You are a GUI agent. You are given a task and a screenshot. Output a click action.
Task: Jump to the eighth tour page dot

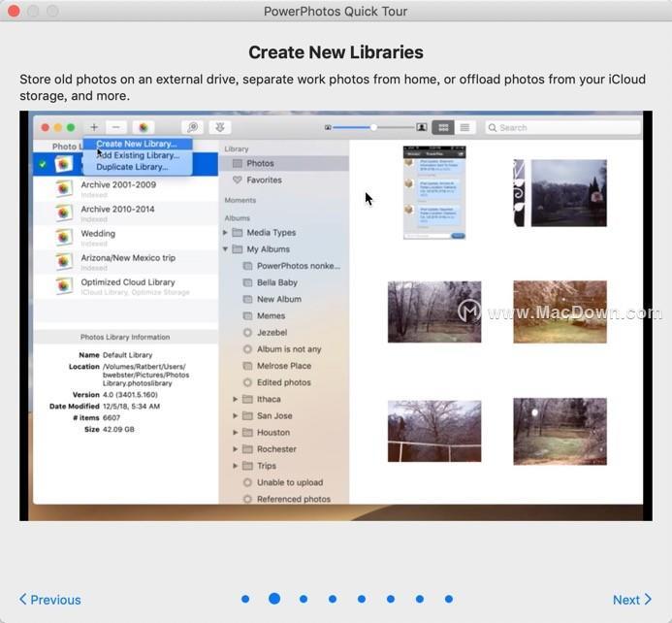click(449, 599)
